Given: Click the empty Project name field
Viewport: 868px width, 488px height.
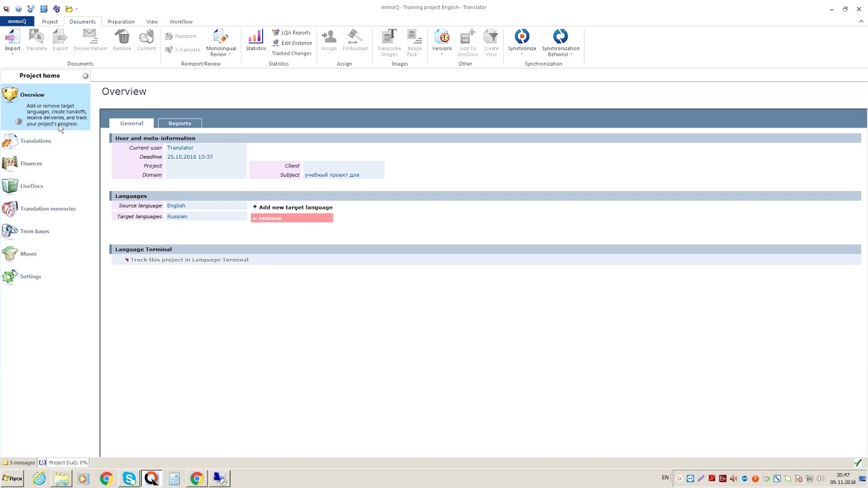Looking at the screenshot, I should 206,166.
